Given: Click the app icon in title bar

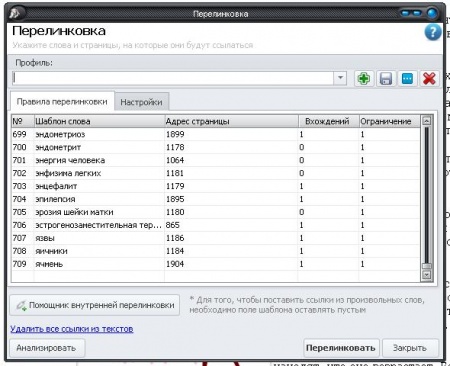Looking at the screenshot, I should coord(15,13).
